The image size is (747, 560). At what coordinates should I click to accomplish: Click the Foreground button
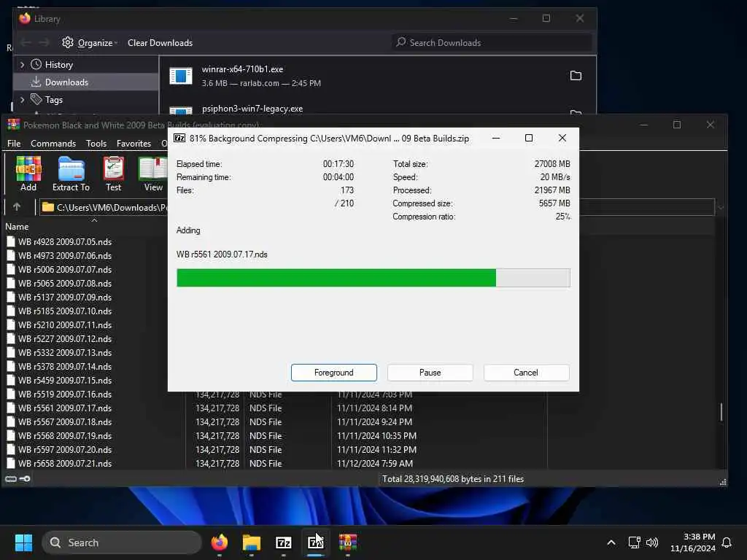(x=334, y=373)
